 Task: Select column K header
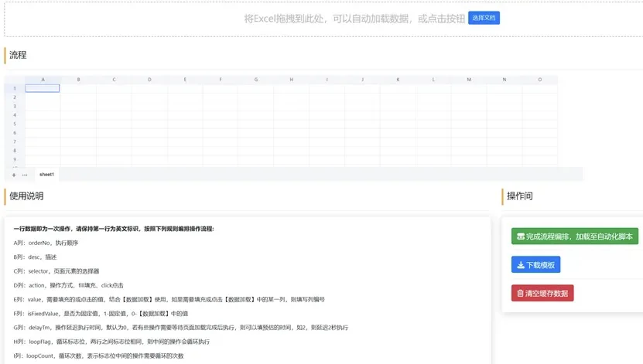tap(398, 80)
